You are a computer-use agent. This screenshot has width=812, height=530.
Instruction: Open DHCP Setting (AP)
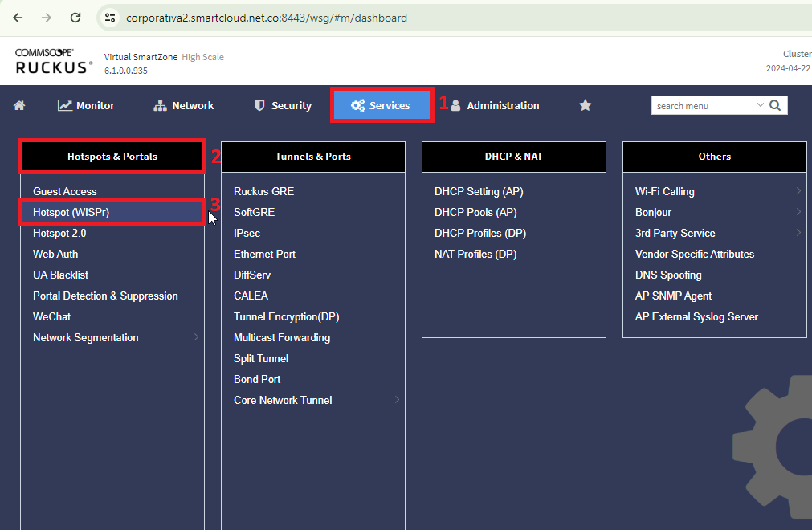(x=479, y=191)
